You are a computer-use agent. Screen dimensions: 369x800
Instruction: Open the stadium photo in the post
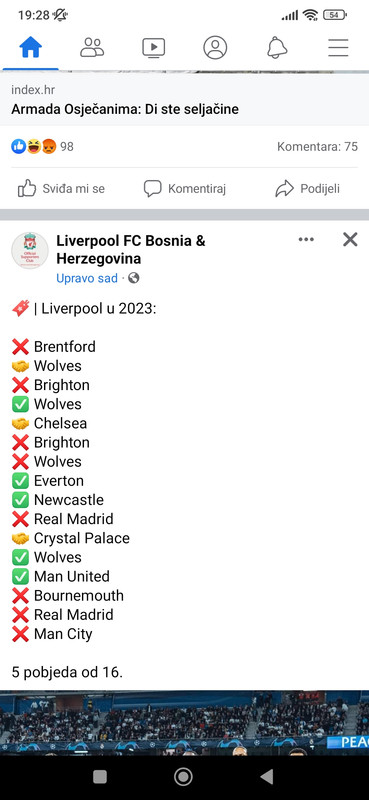(184, 723)
